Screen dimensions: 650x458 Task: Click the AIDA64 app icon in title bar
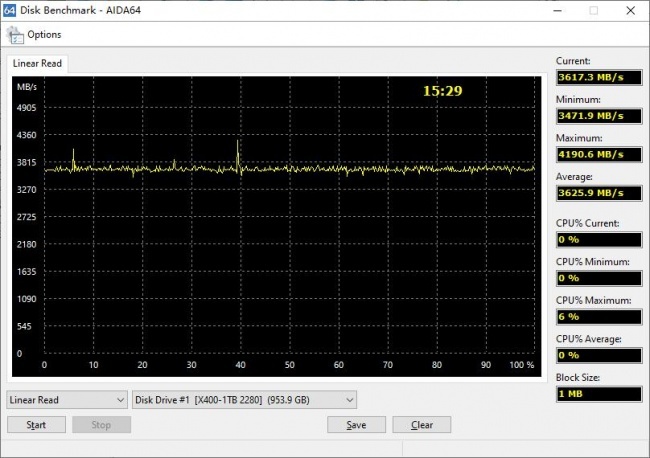click(x=9, y=10)
